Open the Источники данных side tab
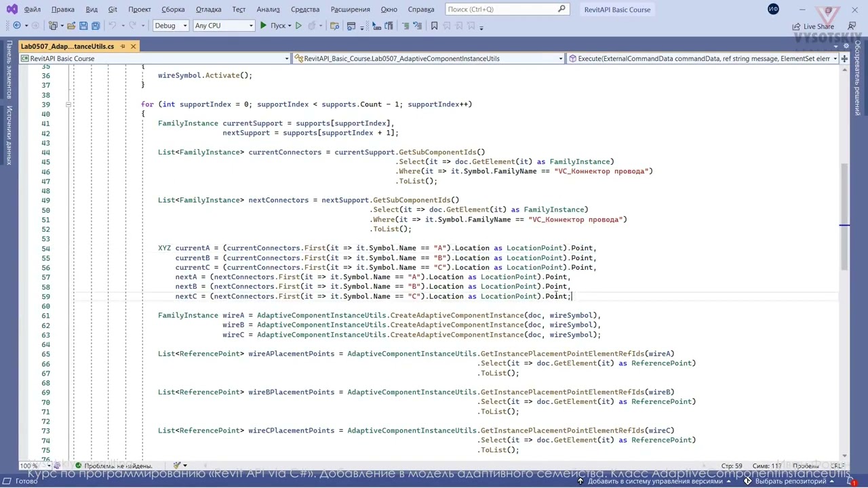This screenshot has height=488, width=868. [9, 134]
